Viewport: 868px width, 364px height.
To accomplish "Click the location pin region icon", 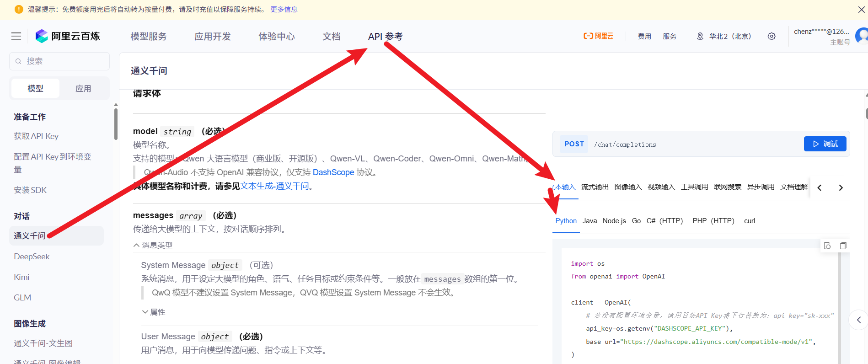I will click(700, 36).
